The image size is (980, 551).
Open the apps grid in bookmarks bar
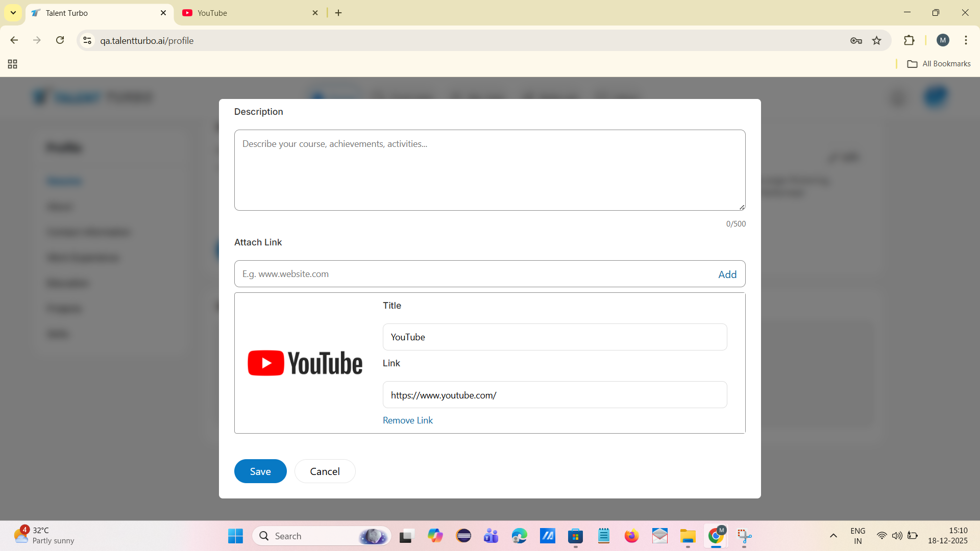pos(13,64)
